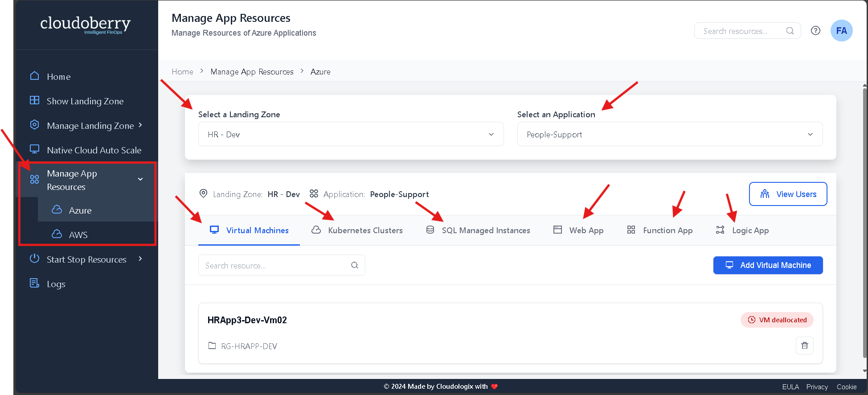The height and width of the screenshot is (395, 868).
Task: Collapse the Manage App Resources chevron
Action: pos(140,179)
